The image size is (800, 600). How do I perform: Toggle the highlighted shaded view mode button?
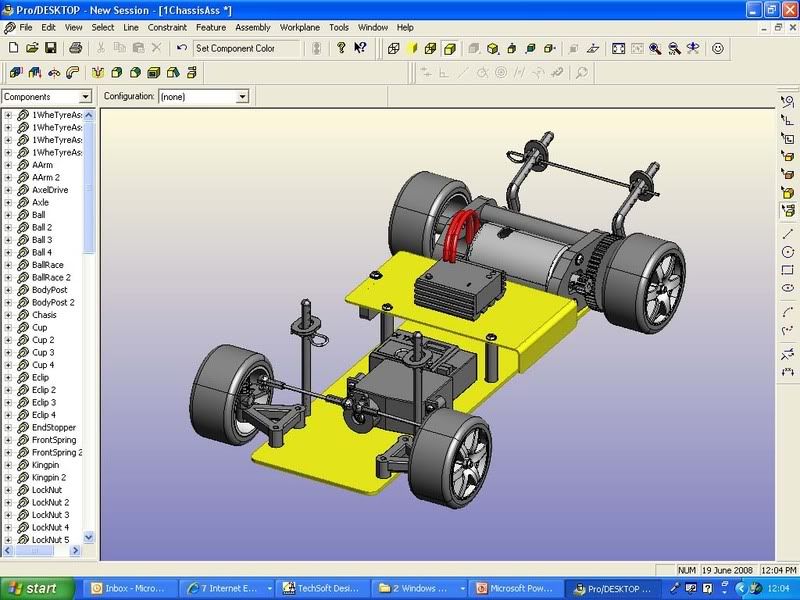(449, 48)
